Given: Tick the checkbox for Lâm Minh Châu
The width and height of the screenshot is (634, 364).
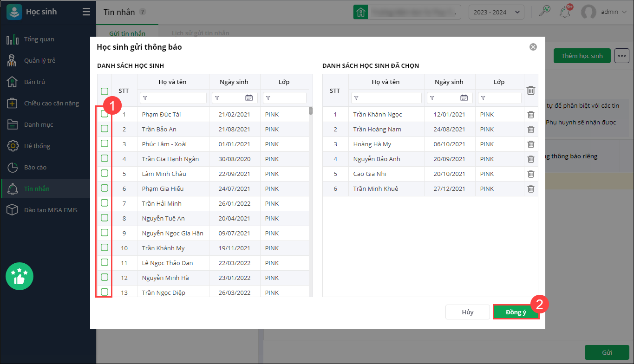Looking at the screenshot, I should tap(105, 174).
